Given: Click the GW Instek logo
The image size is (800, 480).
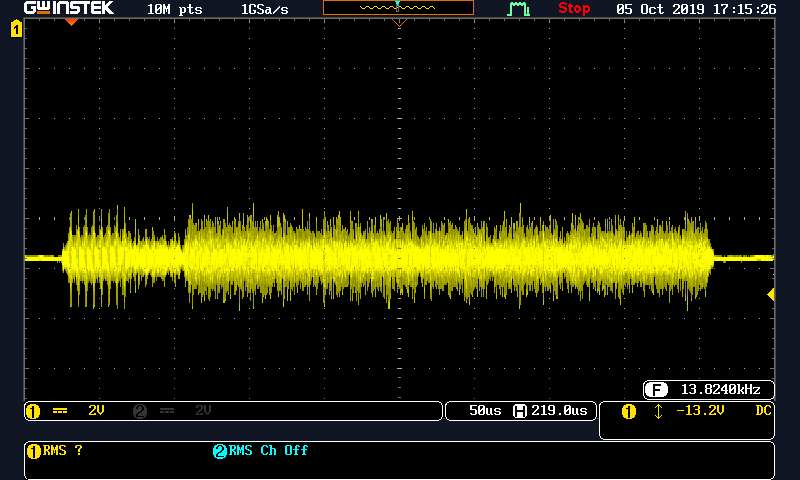Looking at the screenshot, I should (68, 8).
